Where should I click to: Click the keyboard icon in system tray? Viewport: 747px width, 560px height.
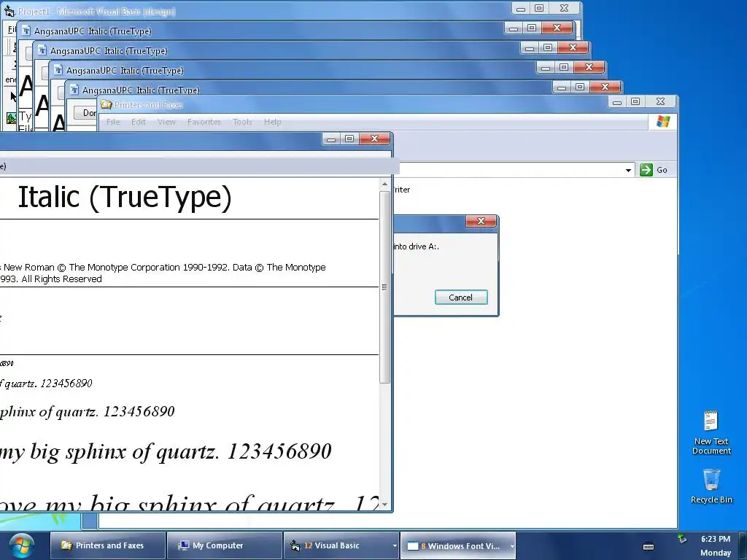click(648, 546)
